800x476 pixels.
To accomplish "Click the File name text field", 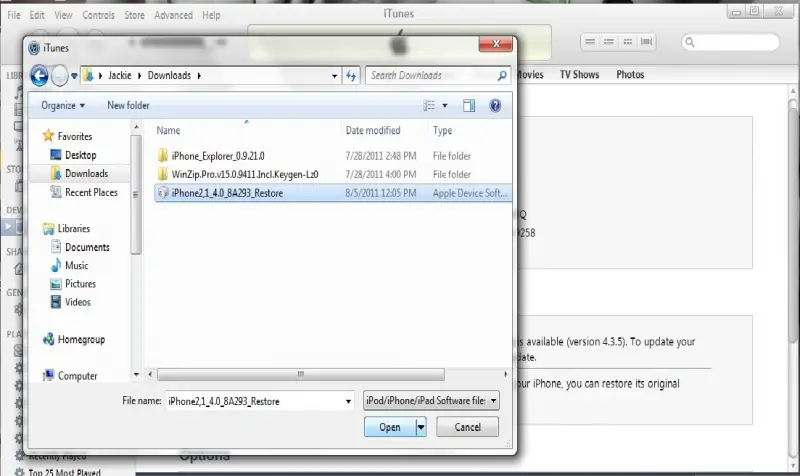I will [254, 401].
